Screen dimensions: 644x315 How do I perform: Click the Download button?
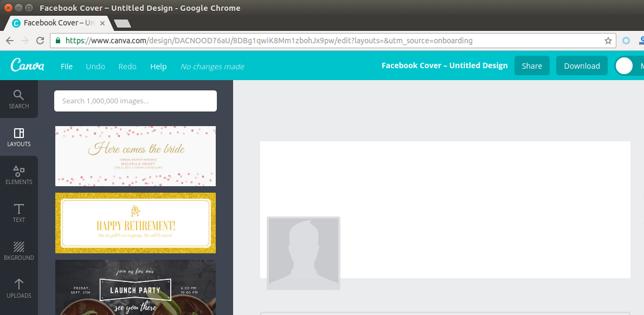point(582,65)
